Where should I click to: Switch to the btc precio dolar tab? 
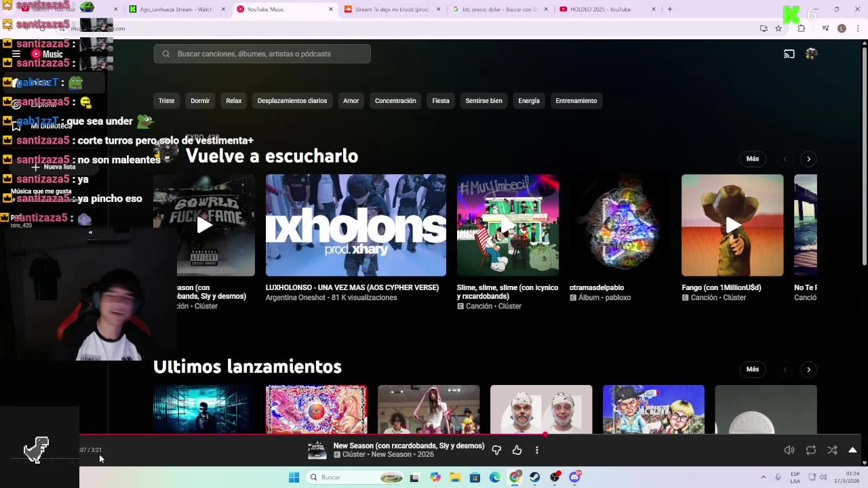(x=500, y=9)
